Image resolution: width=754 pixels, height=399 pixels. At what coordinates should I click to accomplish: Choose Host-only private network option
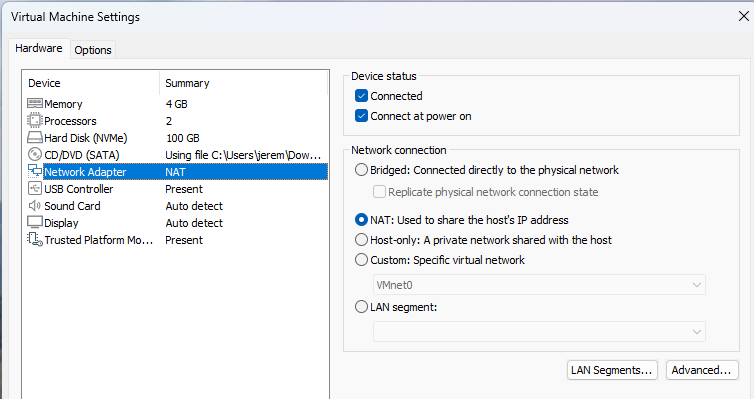(x=361, y=239)
